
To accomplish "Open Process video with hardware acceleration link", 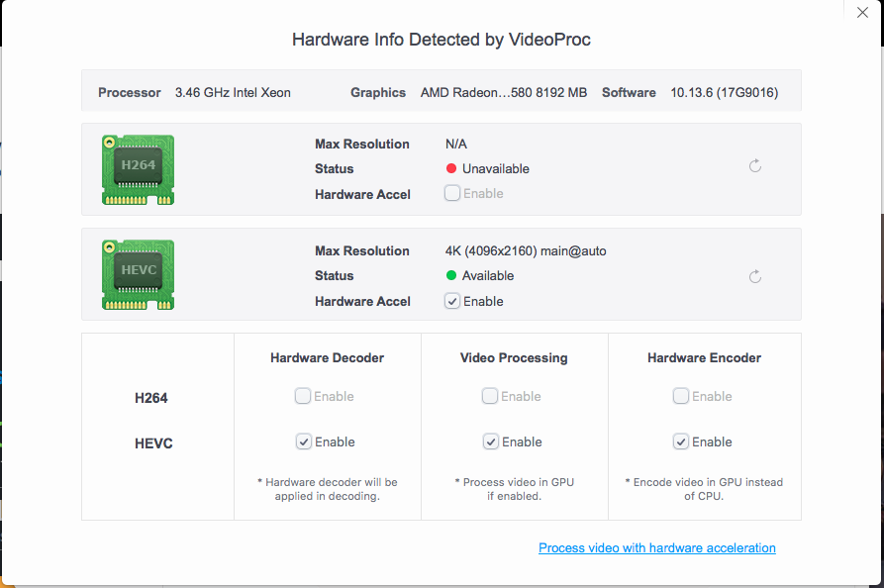I will [656, 548].
